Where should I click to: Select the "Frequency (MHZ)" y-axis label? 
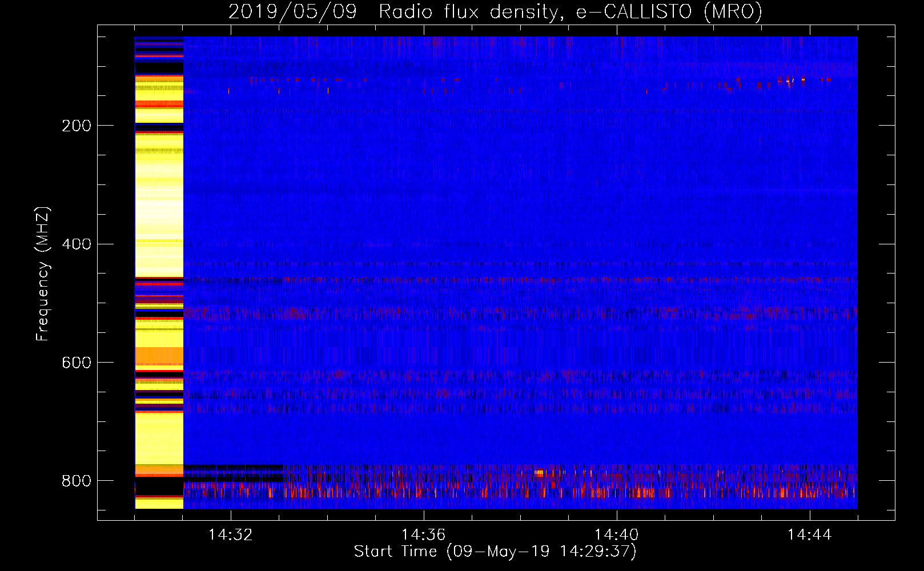pos(43,274)
